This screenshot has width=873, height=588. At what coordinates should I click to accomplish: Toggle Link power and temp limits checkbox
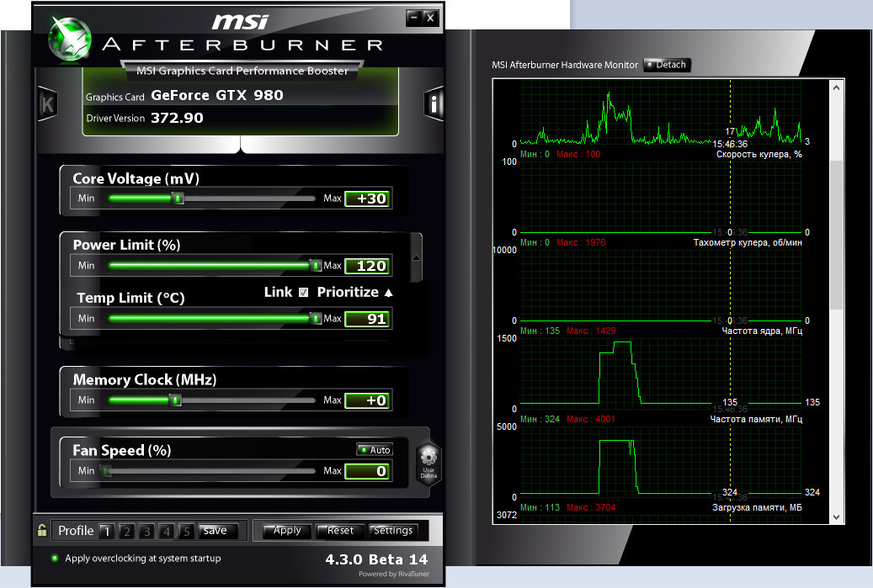pyautogui.click(x=303, y=292)
